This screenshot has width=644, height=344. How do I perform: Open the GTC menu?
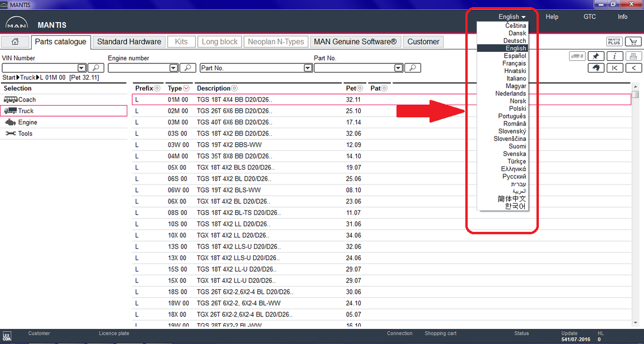590,17
